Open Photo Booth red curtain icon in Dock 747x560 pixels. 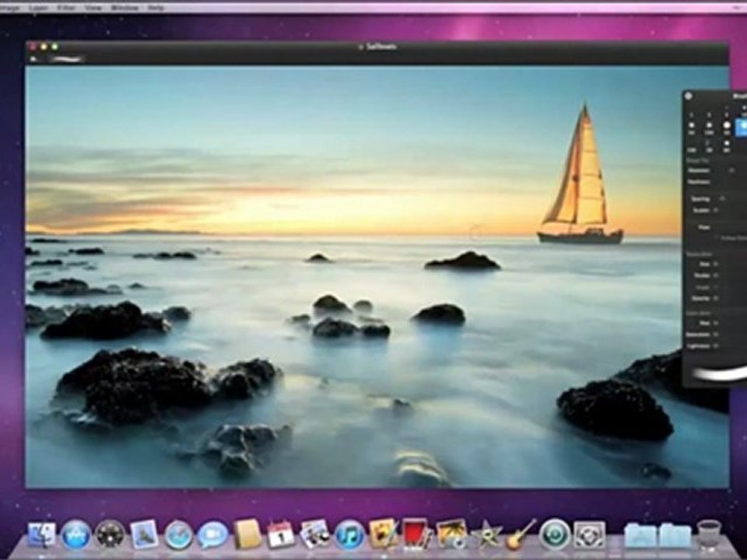pyautogui.click(x=417, y=534)
